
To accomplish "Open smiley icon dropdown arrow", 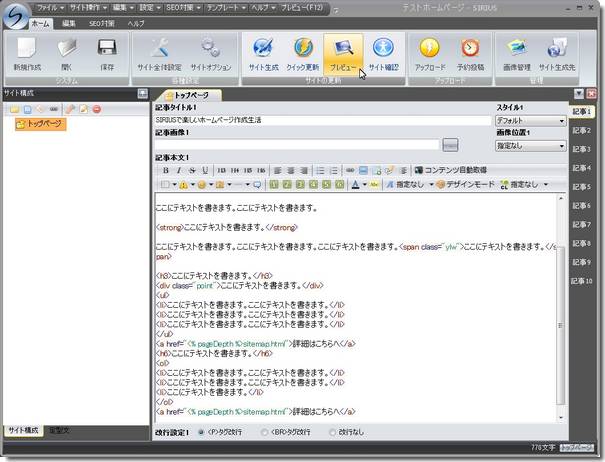I will [211, 185].
